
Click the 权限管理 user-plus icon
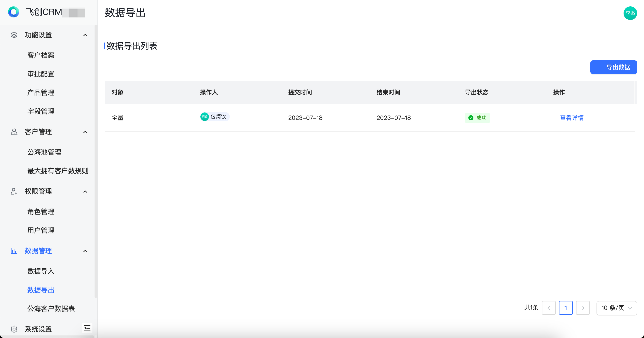click(14, 192)
